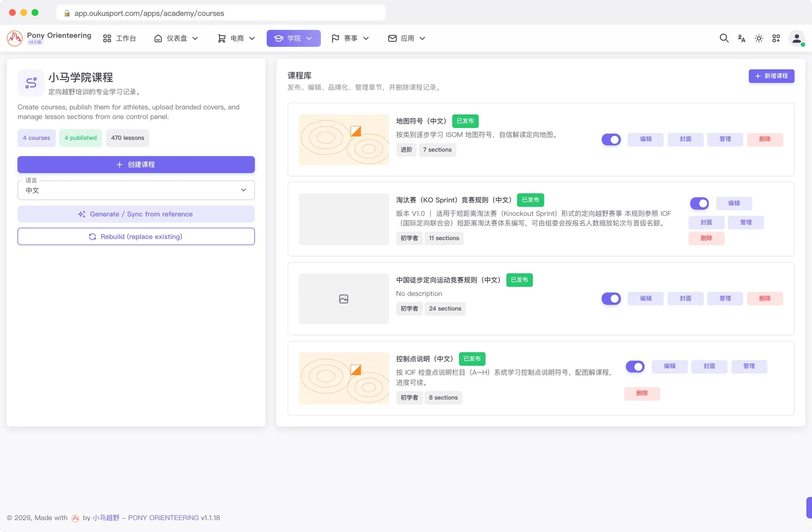
Task: Click 编辑 for 地图符号 course
Action: (645, 139)
